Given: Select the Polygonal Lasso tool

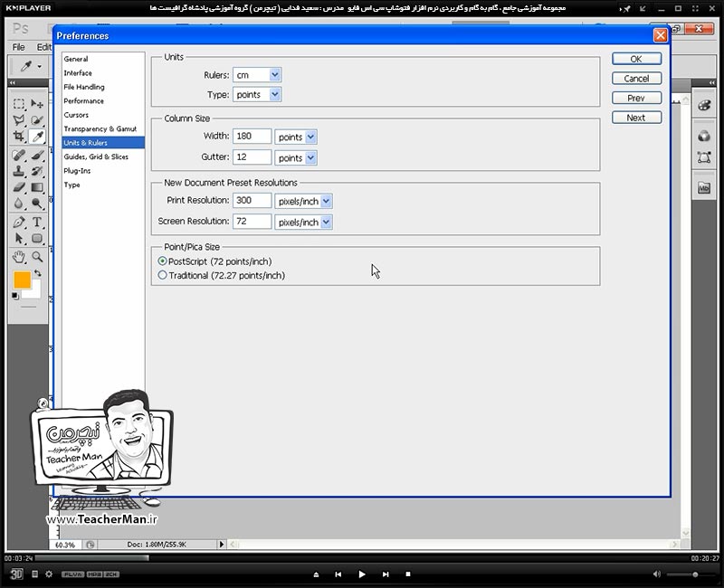Looking at the screenshot, I should point(19,120).
